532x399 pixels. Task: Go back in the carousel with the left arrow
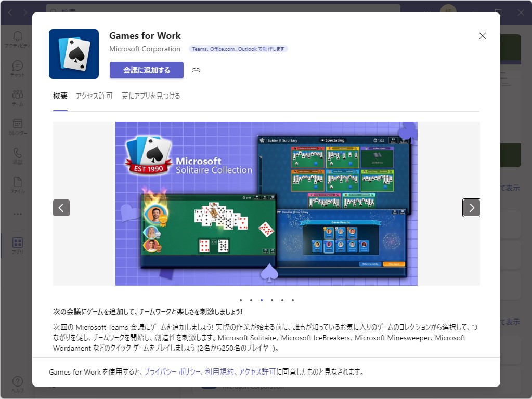(x=61, y=208)
